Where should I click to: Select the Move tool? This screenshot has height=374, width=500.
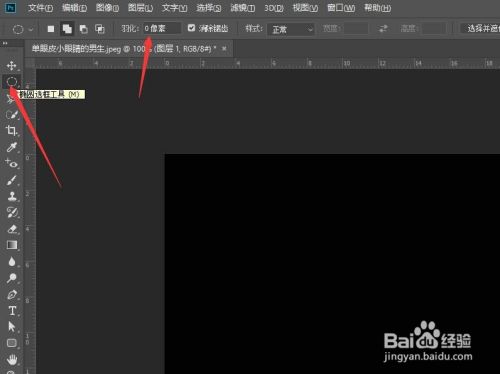pos(12,66)
